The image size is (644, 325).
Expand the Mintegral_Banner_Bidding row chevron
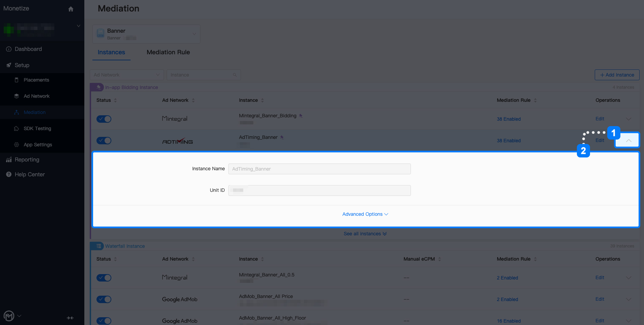click(x=629, y=119)
